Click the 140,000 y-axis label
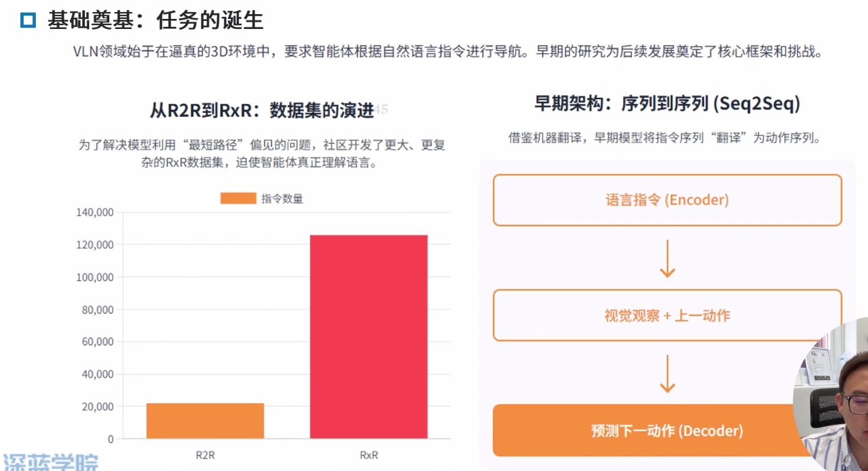This screenshot has height=471, width=868. (94, 213)
